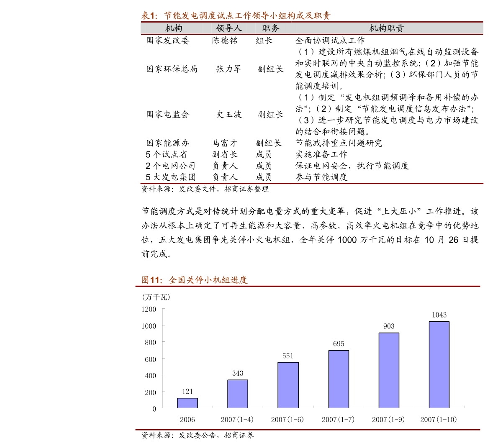The height and width of the screenshot is (448, 498).
Task: Select the 2007(1-4) bar labeled 343
Action: coord(238,394)
